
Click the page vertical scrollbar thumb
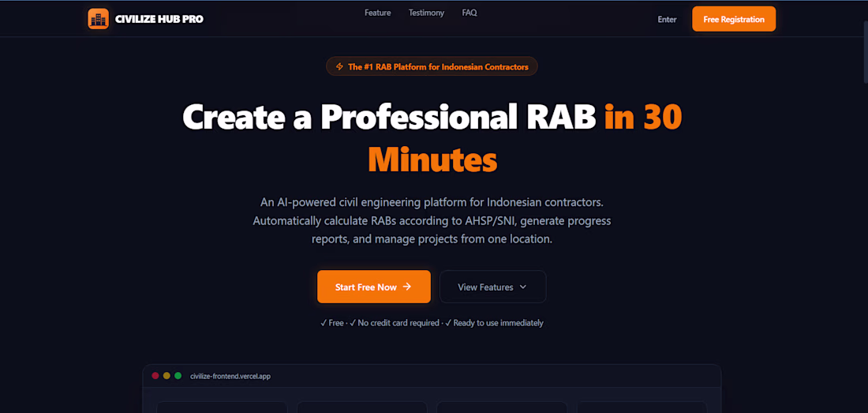tap(865, 53)
